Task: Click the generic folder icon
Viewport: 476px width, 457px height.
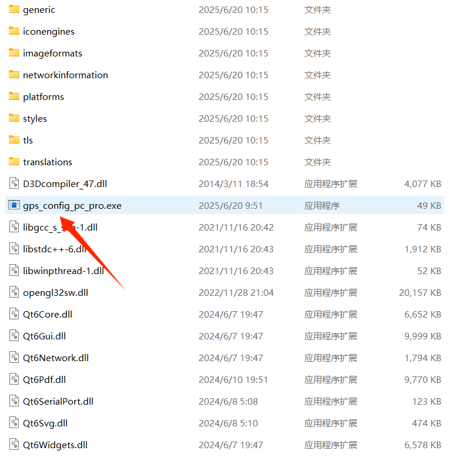Action: coord(14,9)
